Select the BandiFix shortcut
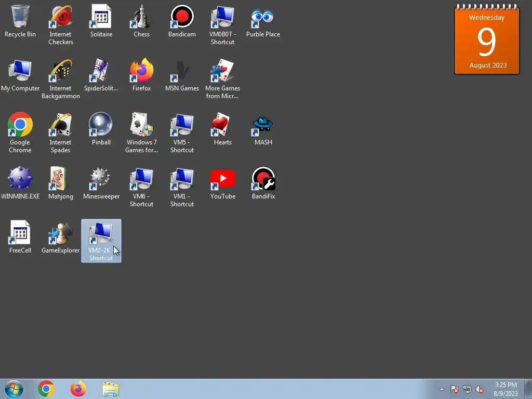 point(263,183)
